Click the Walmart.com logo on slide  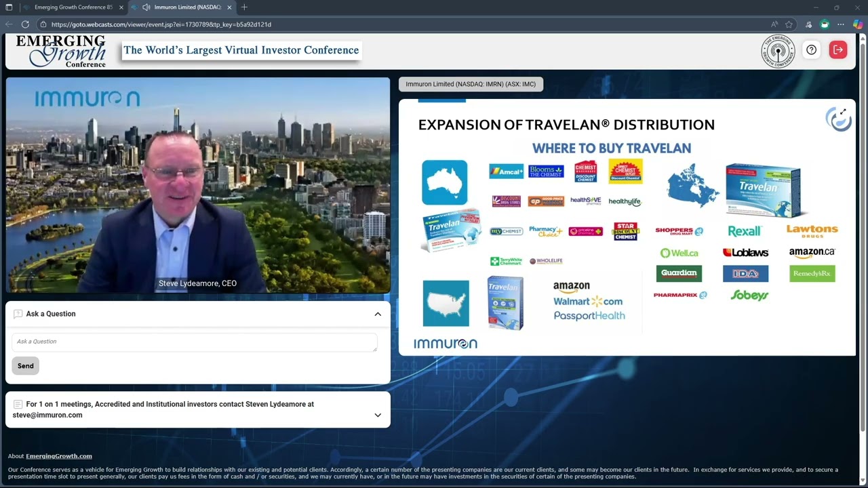588,301
